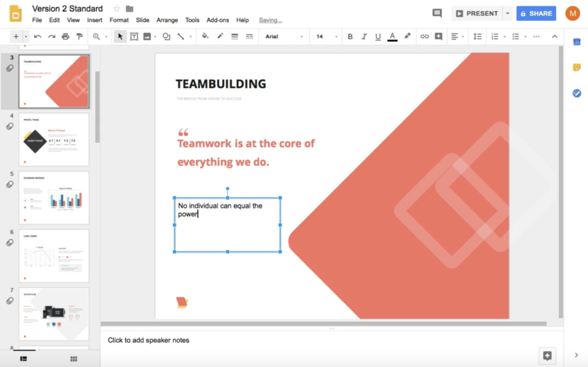Screen dimensions: 588x367
Task: Expand the insert image dropdown arrow
Action: coord(155,37)
